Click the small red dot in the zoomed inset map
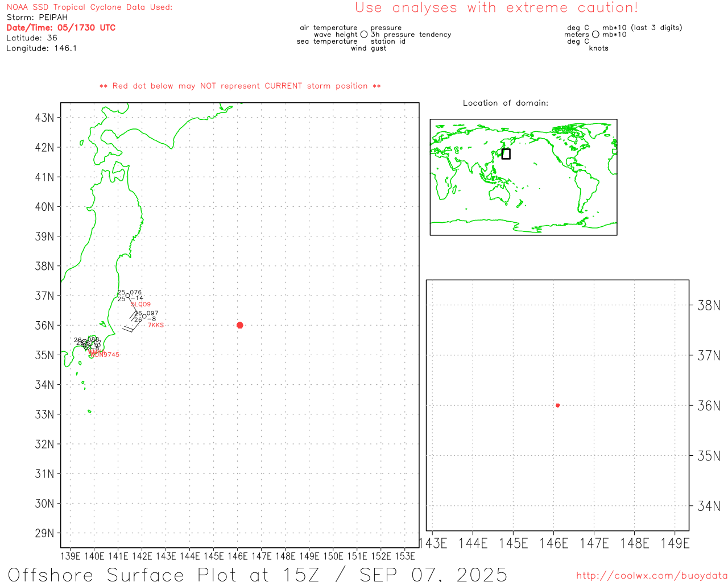Viewport: 728px width, 582px height. (557, 405)
